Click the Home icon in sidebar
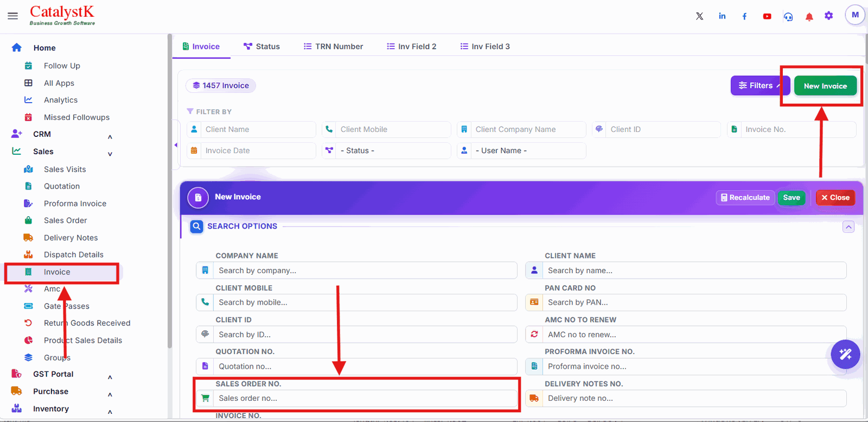868x422 pixels. point(17,48)
